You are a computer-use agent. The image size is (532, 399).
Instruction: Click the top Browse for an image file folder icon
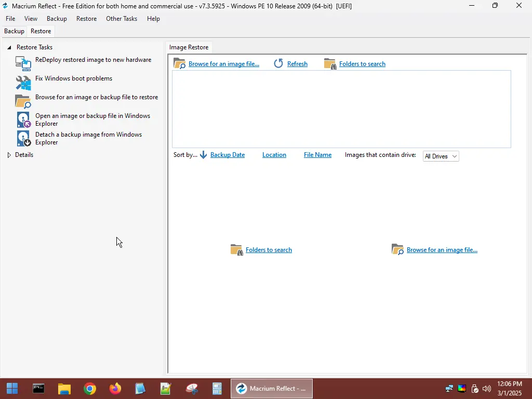(179, 63)
